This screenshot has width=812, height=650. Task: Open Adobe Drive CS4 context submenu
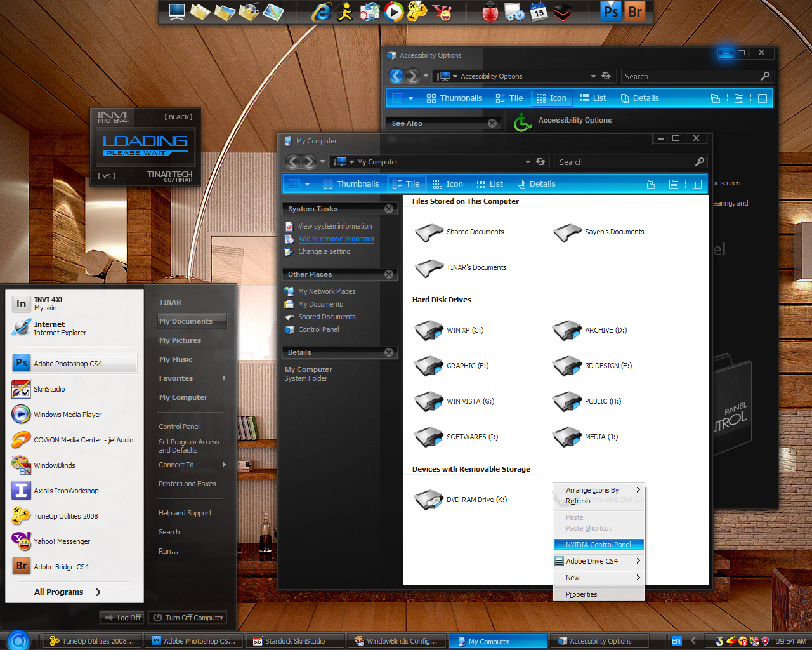click(x=598, y=561)
